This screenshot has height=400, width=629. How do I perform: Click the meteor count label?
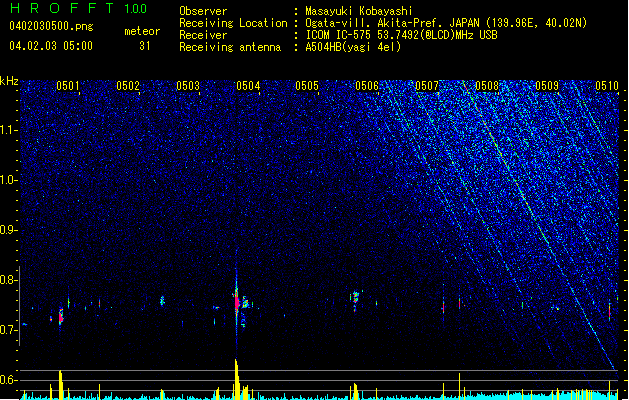point(142,31)
